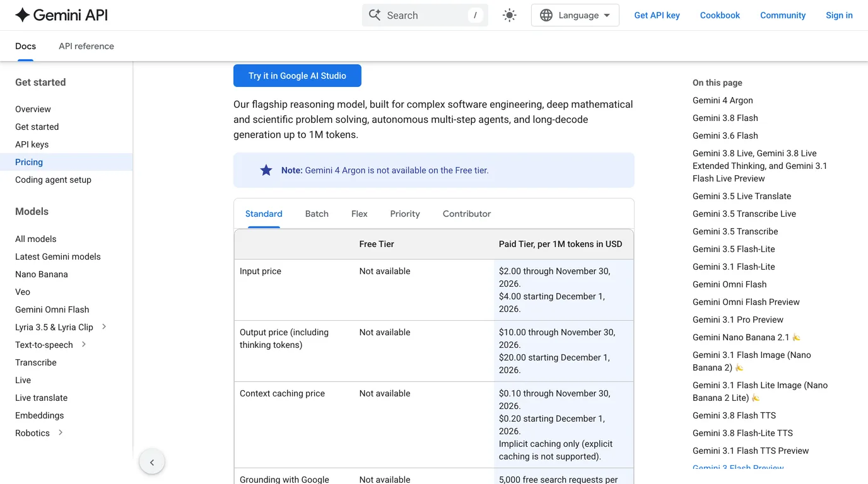This screenshot has width=868, height=484.
Task: Open API keys in the sidebar
Action: 32,144
